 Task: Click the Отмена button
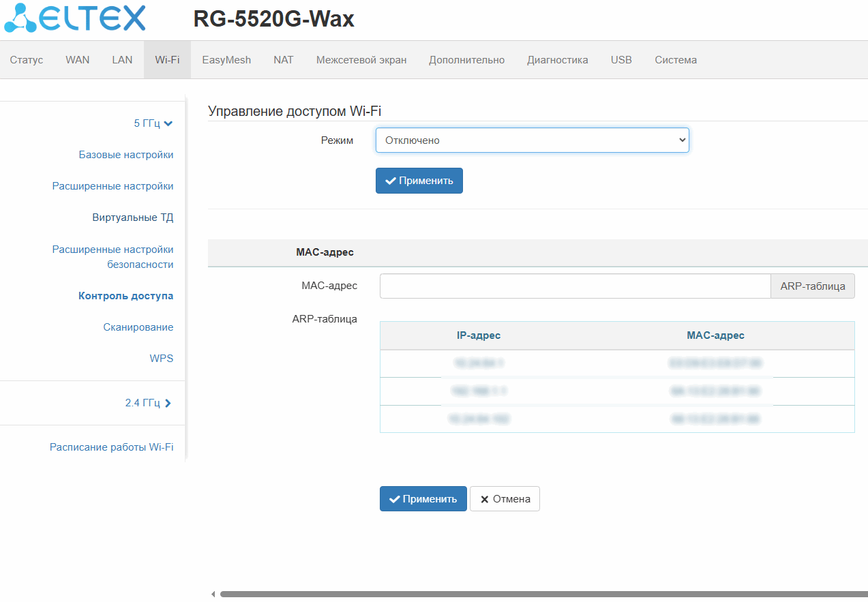pyautogui.click(x=505, y=498)
